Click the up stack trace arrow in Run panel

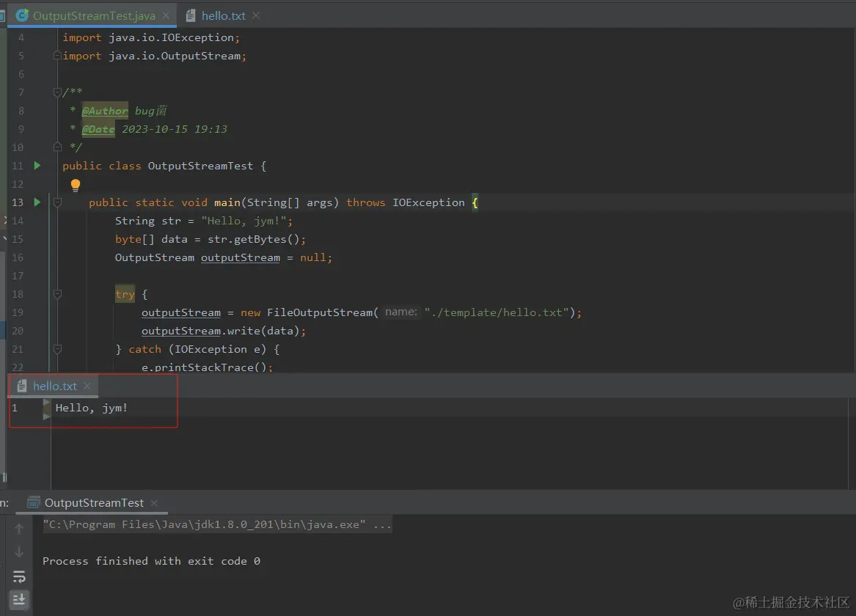coord(19,528)
